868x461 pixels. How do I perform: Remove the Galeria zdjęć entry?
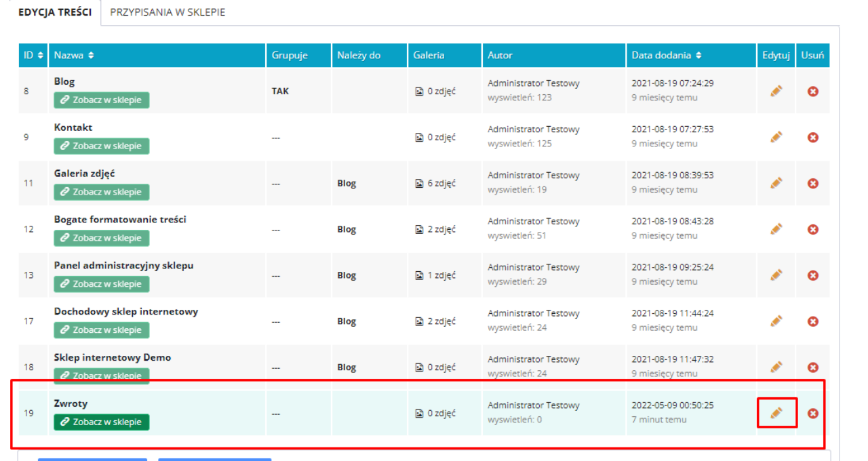[813, 183]
